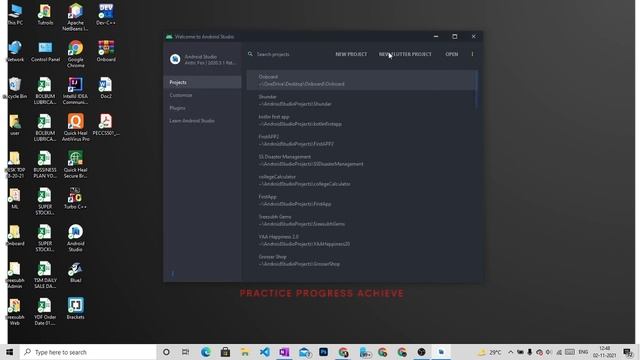Screen dimensions: 640x360
Task: Select the Network desktop icon
Action: pos(15,51)
